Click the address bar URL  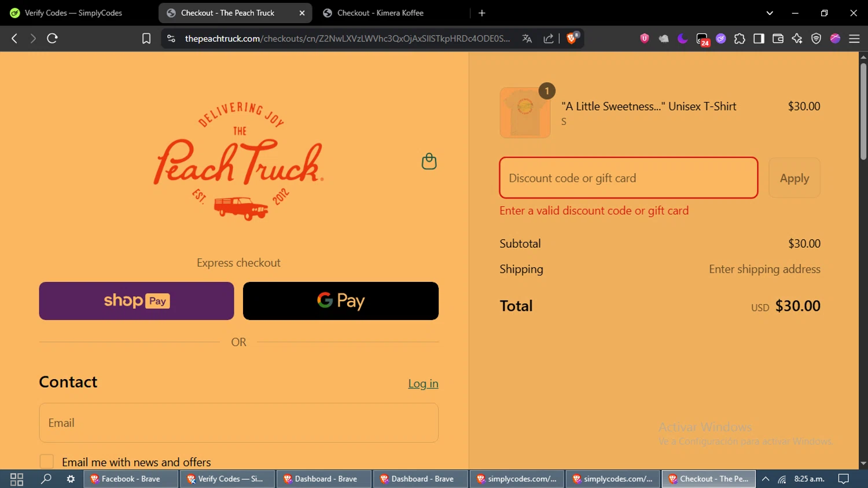point(347,38)
